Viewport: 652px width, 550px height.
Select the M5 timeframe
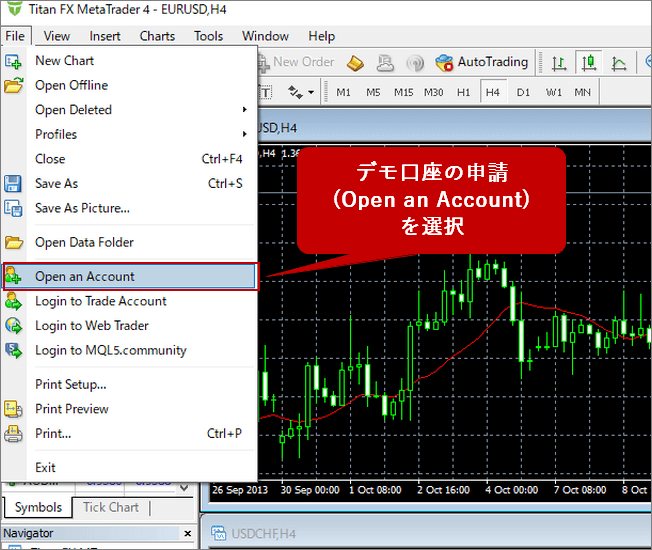pos(373,92)
